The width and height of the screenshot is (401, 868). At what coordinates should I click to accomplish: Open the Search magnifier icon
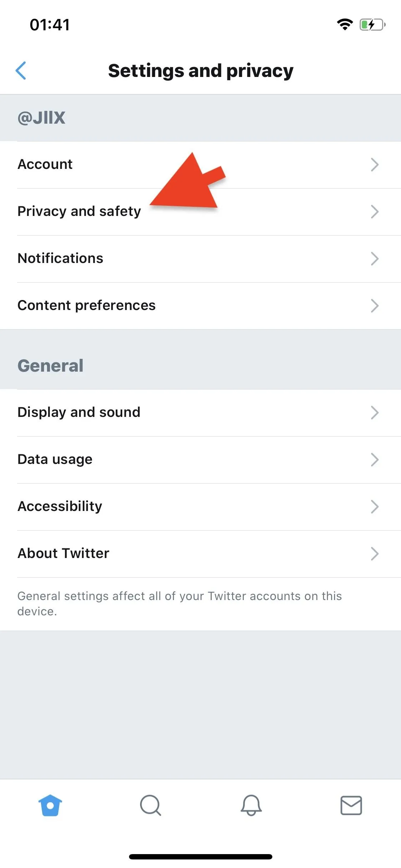pos(150,805)
